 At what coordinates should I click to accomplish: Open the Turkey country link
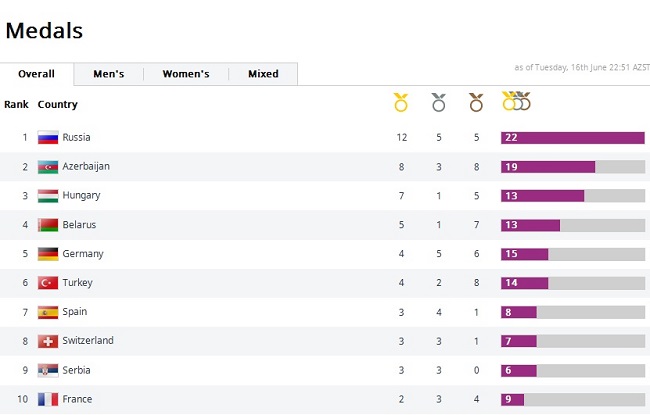78,283
